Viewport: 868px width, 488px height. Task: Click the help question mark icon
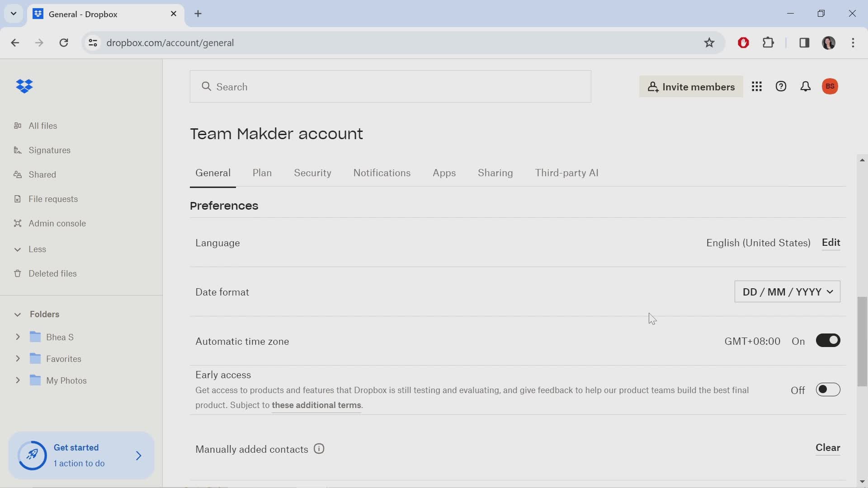[781, 86]
